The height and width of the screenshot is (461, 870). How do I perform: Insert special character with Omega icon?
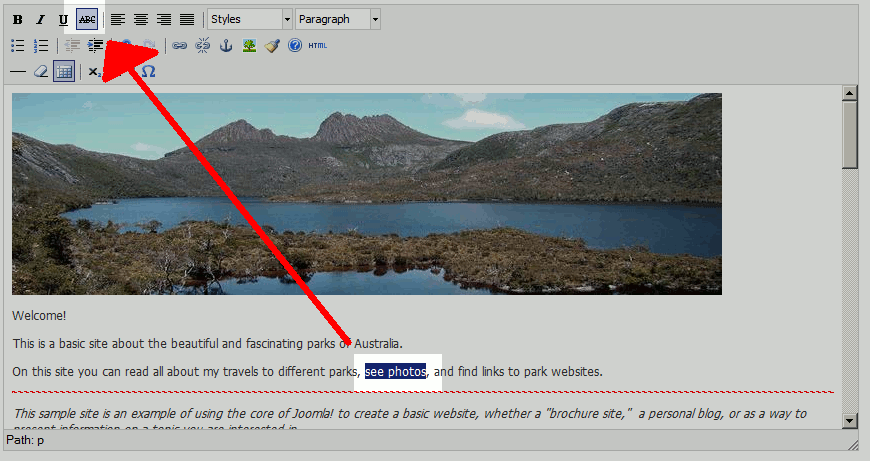pos(148,72)
